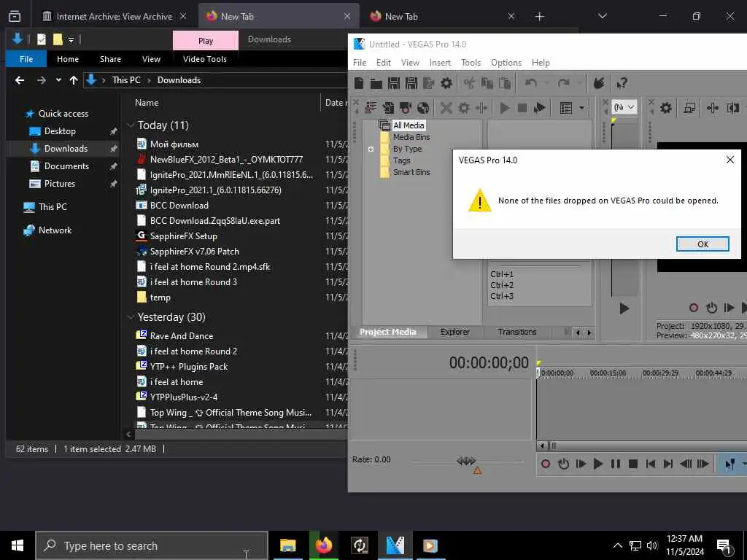
Task: Click Import Media icon in Project Media toolbar
Action: pyautogui.click(x=370, y=108)
